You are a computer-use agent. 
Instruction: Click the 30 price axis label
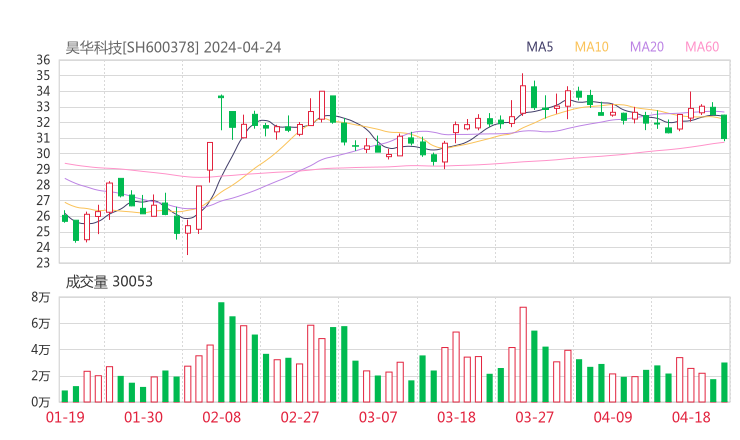tap(43, 153)
